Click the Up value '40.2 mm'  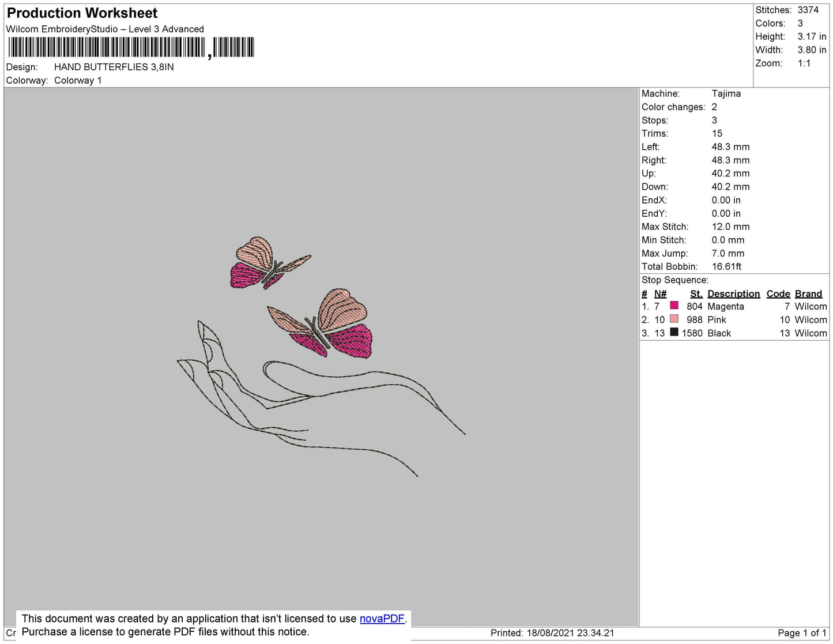pyautogui.click(x=730, y=174)
